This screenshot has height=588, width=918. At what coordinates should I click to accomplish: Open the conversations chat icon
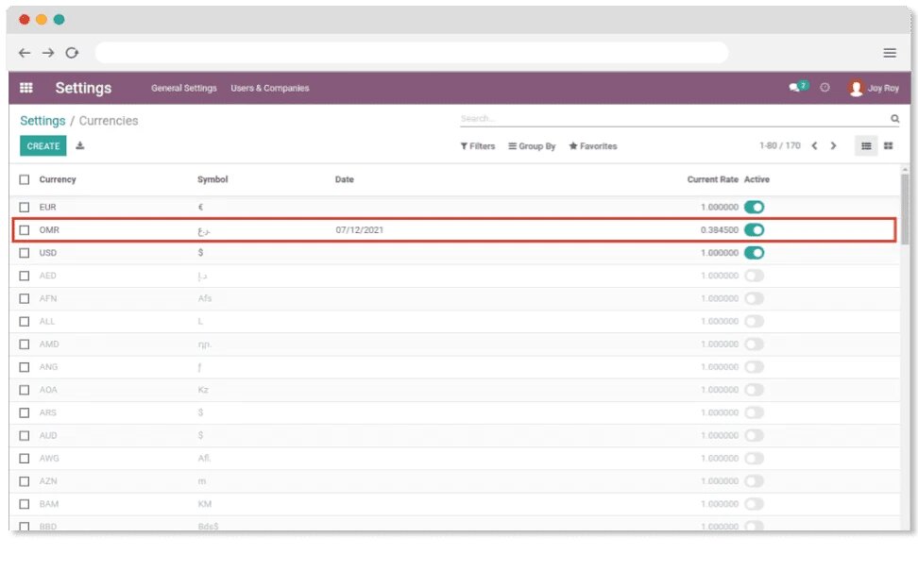pos(795,88)
